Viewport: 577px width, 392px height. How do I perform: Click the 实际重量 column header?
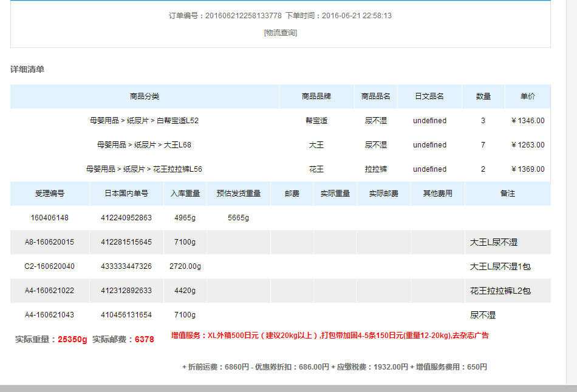[x=335, y=194]
